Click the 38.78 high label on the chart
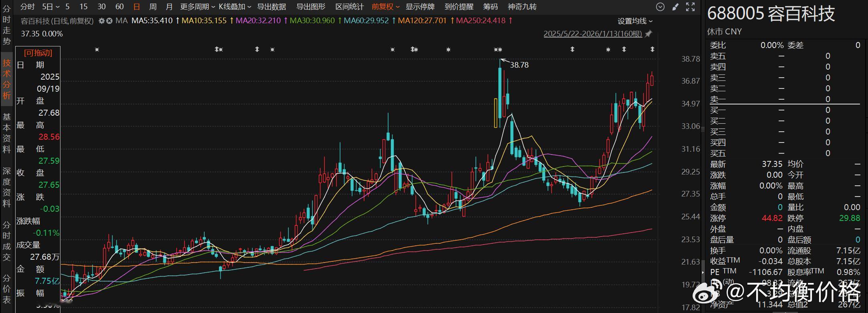 519,65
